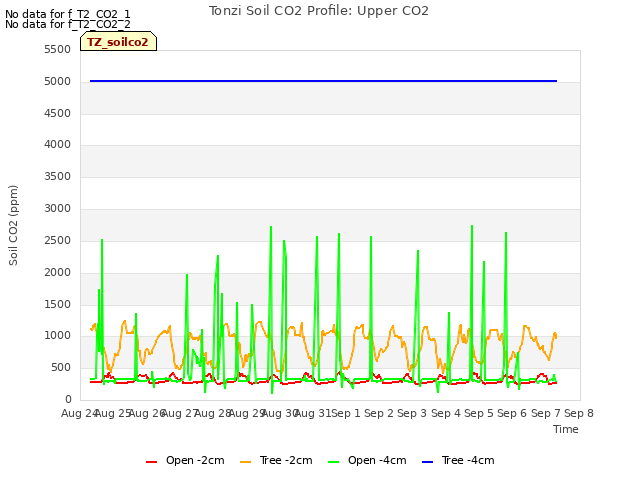Screen dimensions: 640x480
Task: Click the 0 y-axis tick label
Action: click(x=68, y=400)
